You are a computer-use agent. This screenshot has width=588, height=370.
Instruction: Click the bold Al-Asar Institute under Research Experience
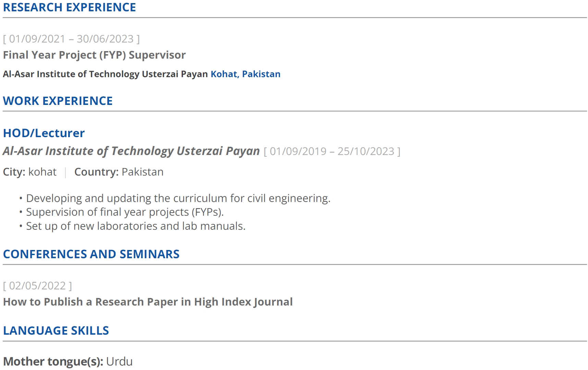click(105, 74)
